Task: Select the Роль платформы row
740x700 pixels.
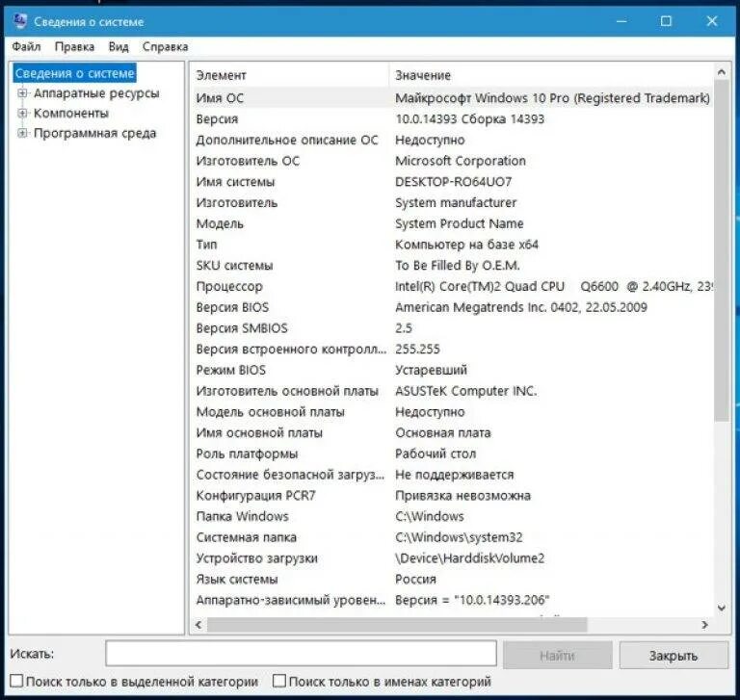Action: [453, 454]
